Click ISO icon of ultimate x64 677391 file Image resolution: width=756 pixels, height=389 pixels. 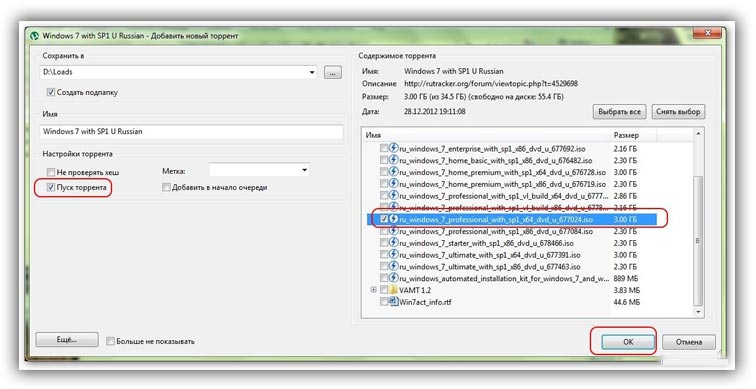pyautogui.click(x=393, y=255)
